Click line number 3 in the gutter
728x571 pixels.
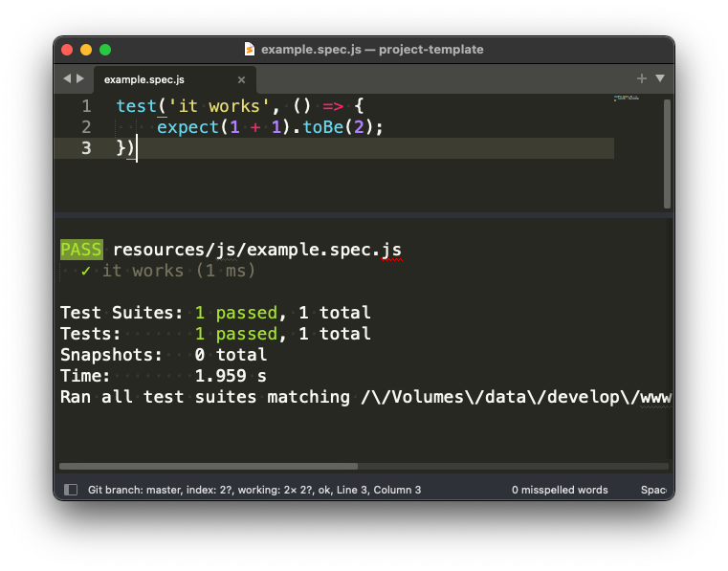click(x=86, y=148)
